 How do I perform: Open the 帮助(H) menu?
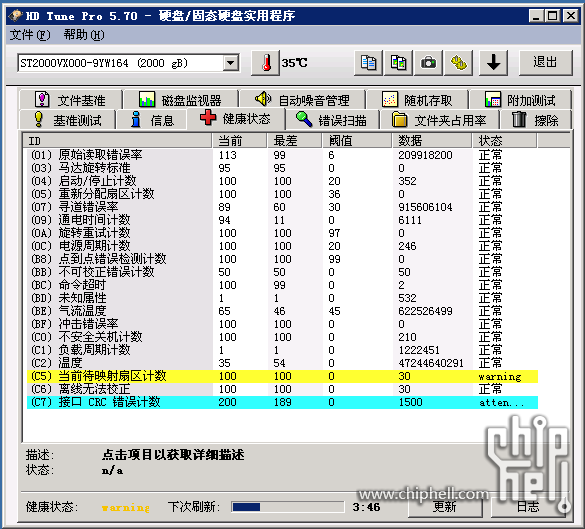(x=84, y=35)
